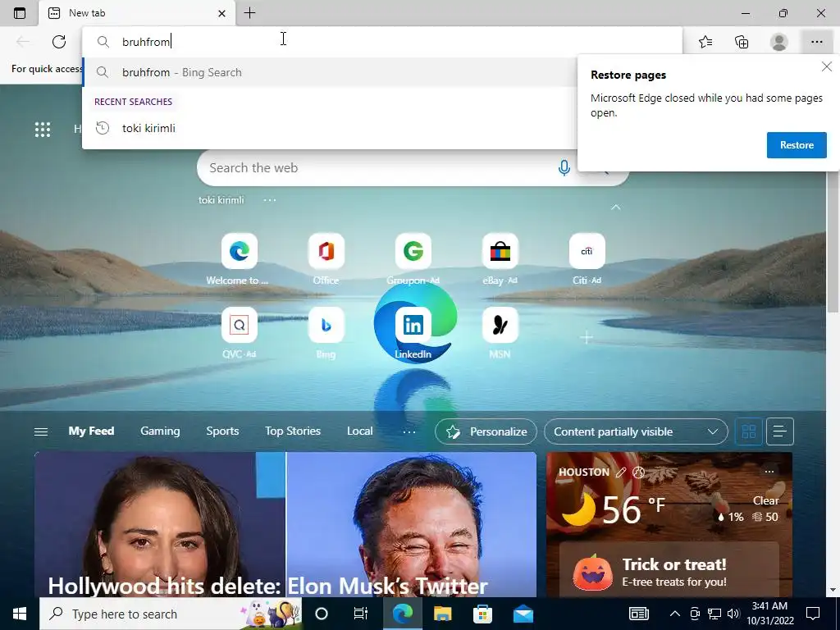Open Cortana circle icon on taskbar

pos(322,614)
